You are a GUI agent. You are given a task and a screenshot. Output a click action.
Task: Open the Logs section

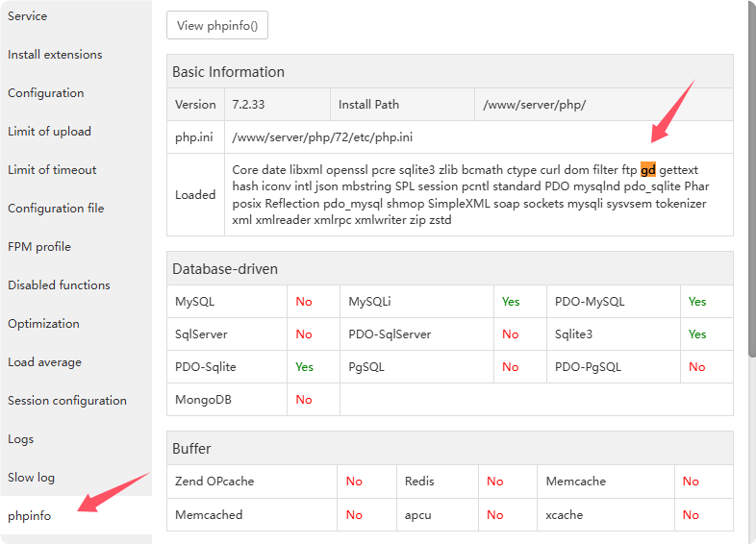(x=21, y=439)
